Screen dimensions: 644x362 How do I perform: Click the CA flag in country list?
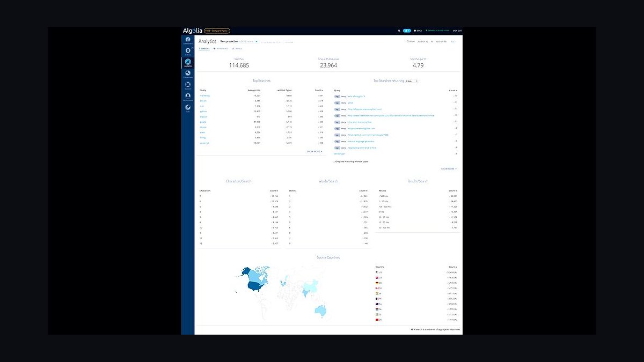pyautogui.click(x=378, y=289)
